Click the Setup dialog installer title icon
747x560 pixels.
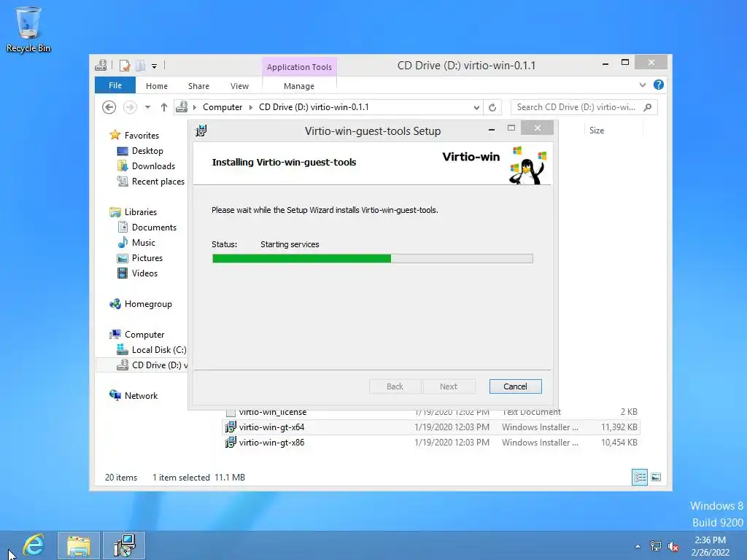(x=201, y=131)
